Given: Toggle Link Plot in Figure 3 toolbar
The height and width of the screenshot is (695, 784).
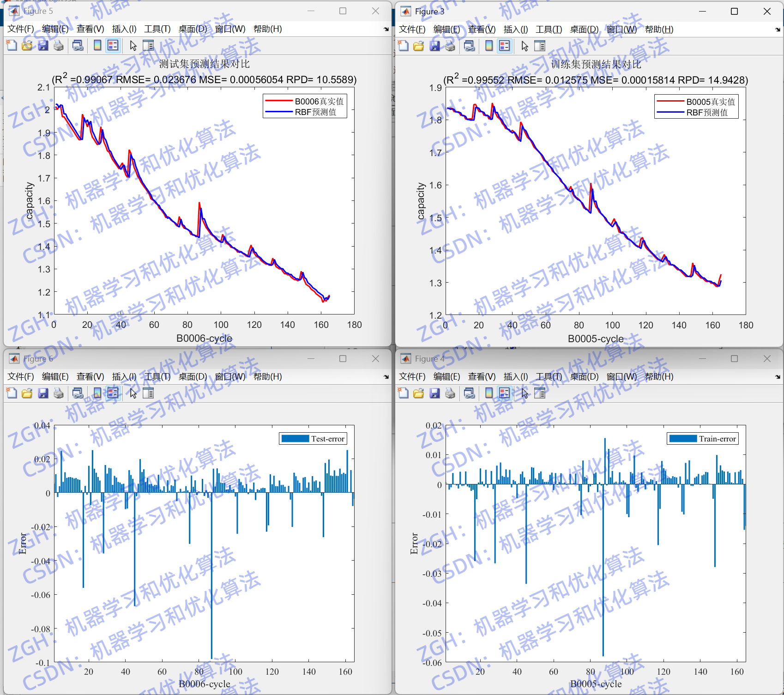Looking at the screenshot, I should coord(470,46).
